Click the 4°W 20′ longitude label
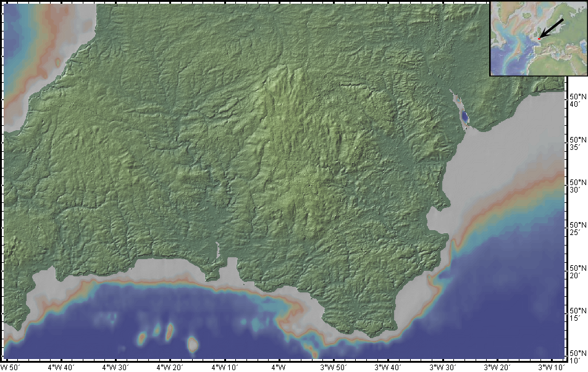Screen dimensions: 588x372 click(170, 367)
